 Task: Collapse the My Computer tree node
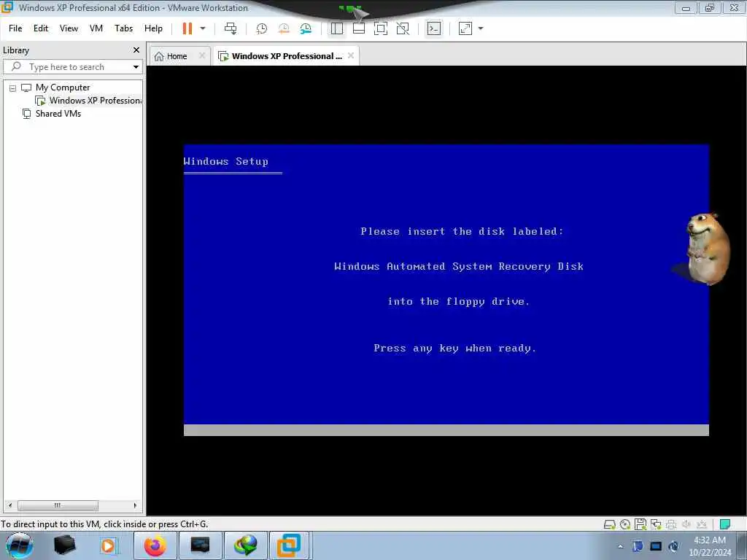click(13, 88)
